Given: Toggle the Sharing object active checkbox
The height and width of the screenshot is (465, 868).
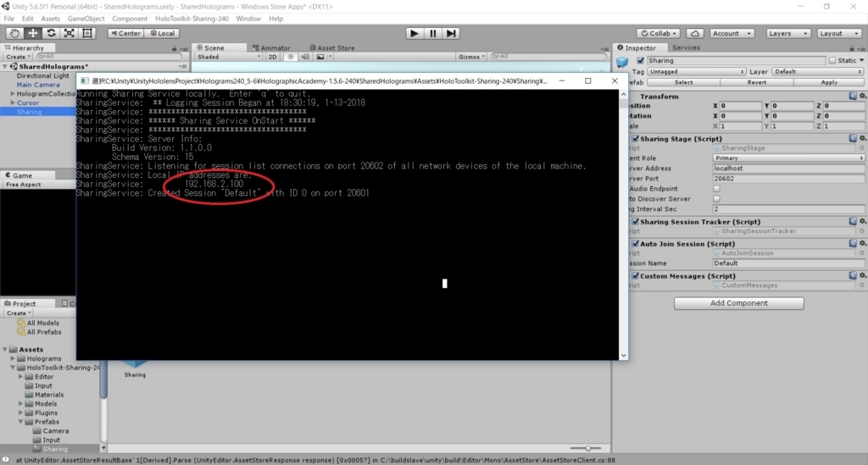Looking at the screenshot, I should tap(641, 60).
